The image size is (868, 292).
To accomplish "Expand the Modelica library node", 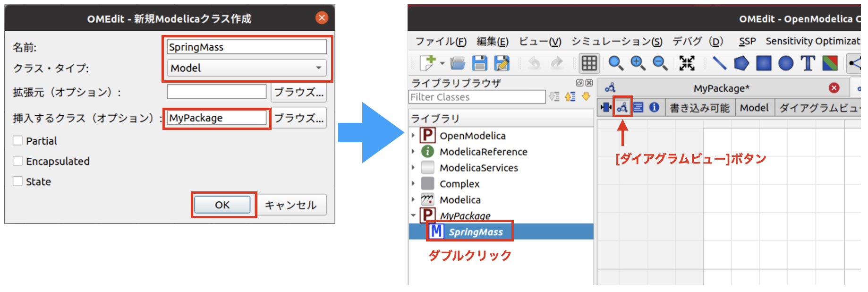I will (413, 200).
